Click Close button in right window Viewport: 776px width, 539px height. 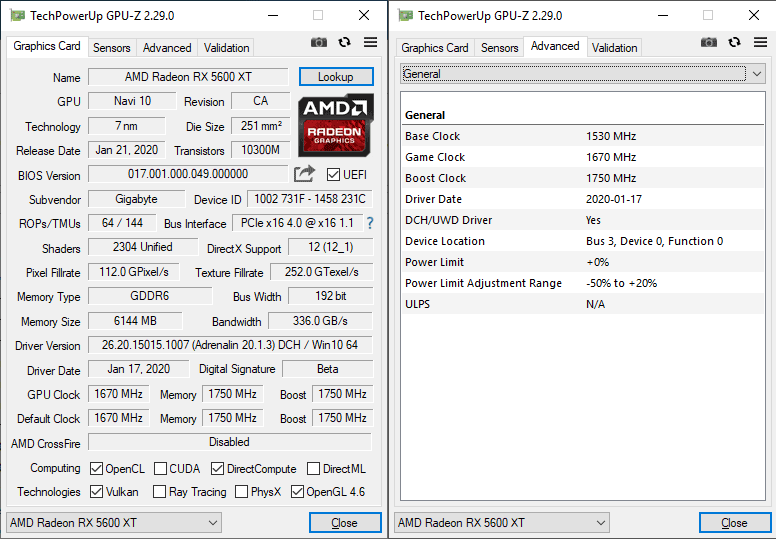(x=735, y=523)
